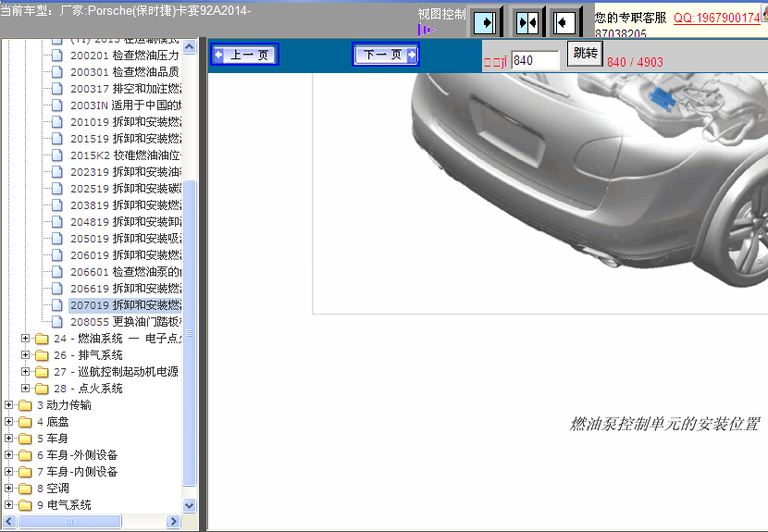This screenshot has width=768, height=532.
Task: Expand the 24 - 燃油系统 tree node
Action: [x=26, y=339]
